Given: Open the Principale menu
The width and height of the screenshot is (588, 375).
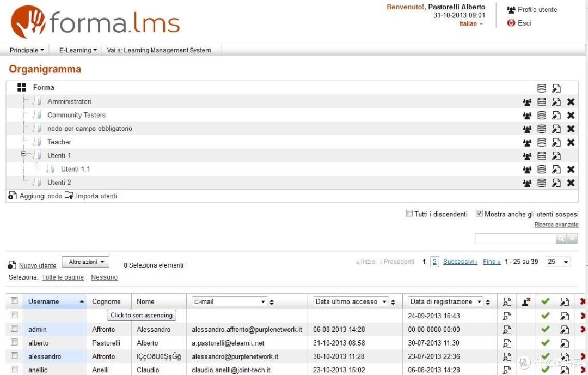Looking at the screenshot, I should coord(27,50).
